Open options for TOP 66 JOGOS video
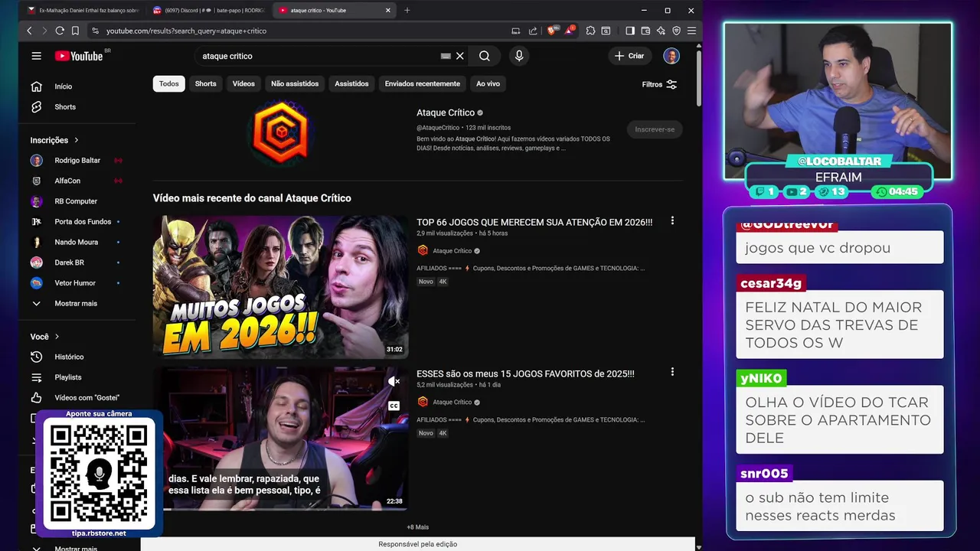The width and height of the screenshot is (980, 551). (672, 220)
